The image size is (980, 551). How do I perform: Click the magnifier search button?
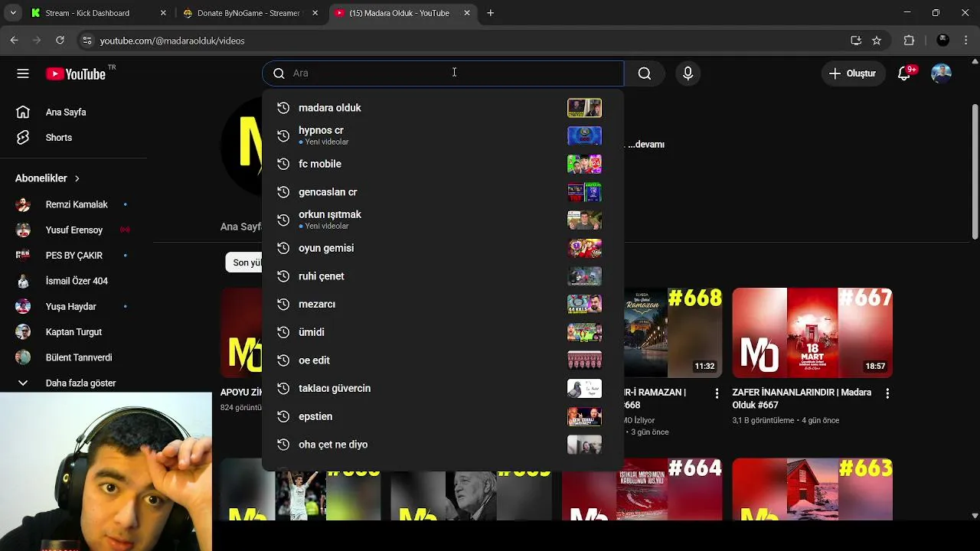(x=645, y=73)
